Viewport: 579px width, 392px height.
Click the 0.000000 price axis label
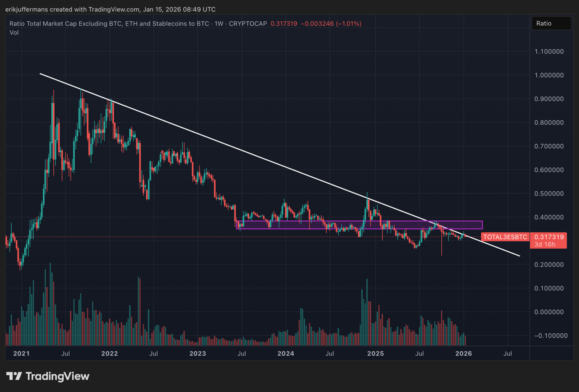pos(549,312)
